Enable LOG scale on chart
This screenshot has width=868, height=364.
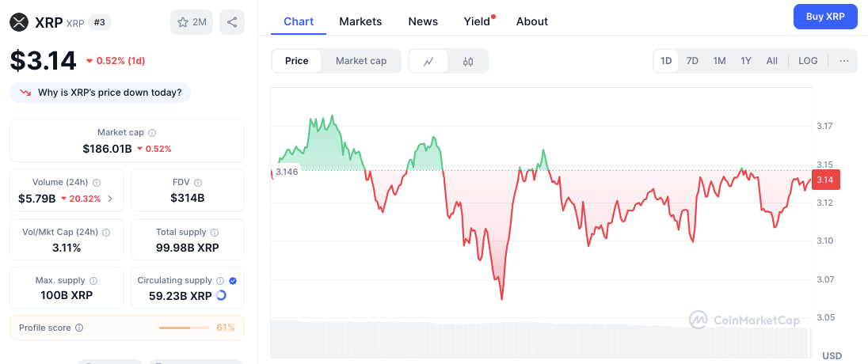point(808,61)
